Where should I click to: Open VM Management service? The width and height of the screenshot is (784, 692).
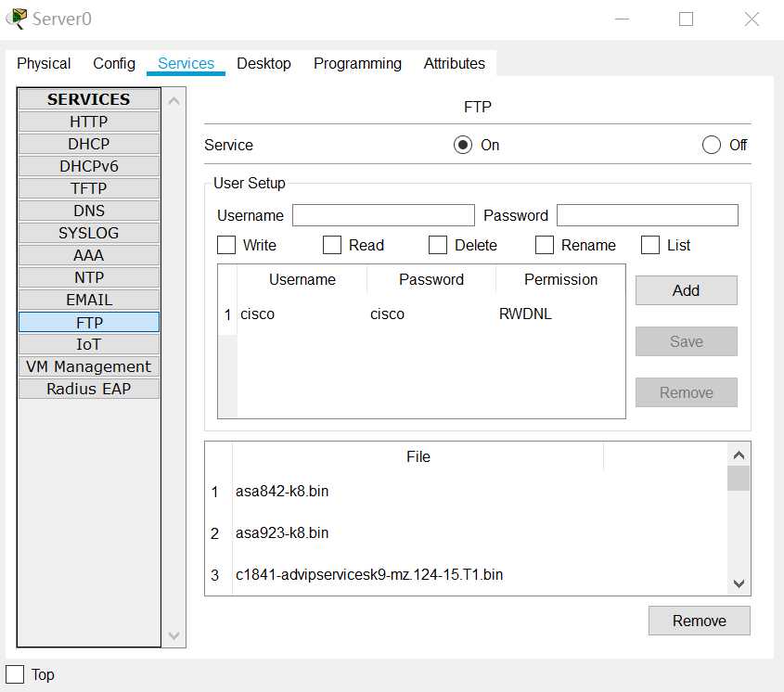pos(89,366)
